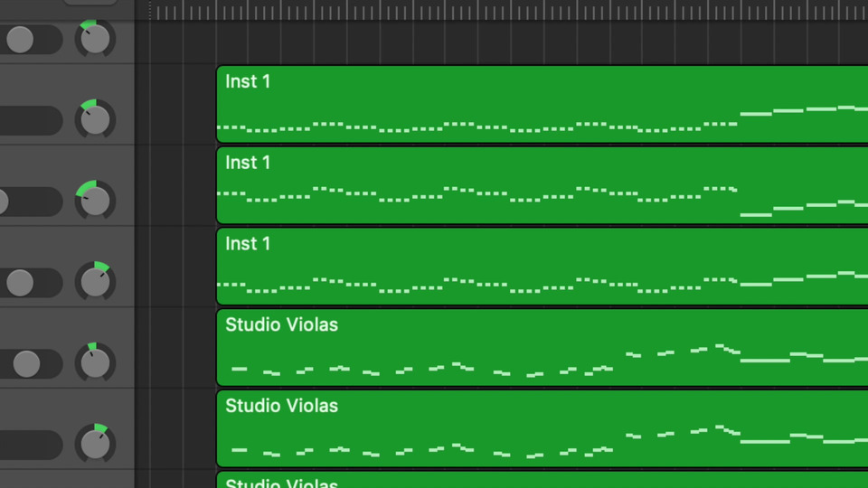Click the volume slider on first Inst 1 track
This screenshot has width=868, height=488.
tap(30, 120)
